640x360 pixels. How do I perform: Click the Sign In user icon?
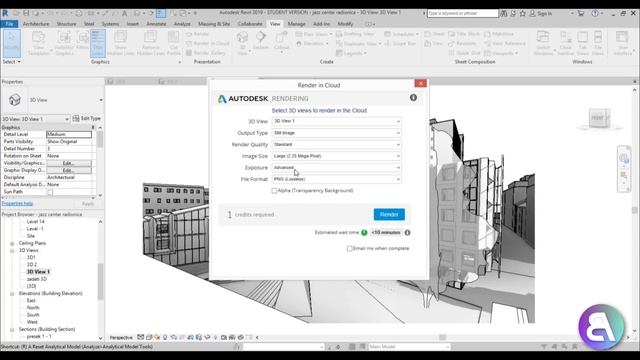[532, 13]
